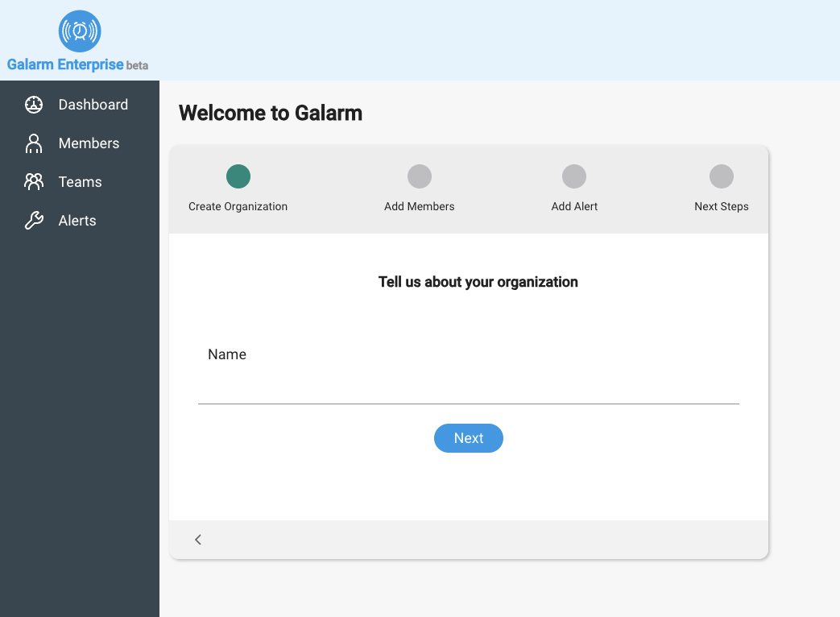This screenshot has height=617, width=840.
Task: Focus the organization Name input field
Action: point(468,388)
